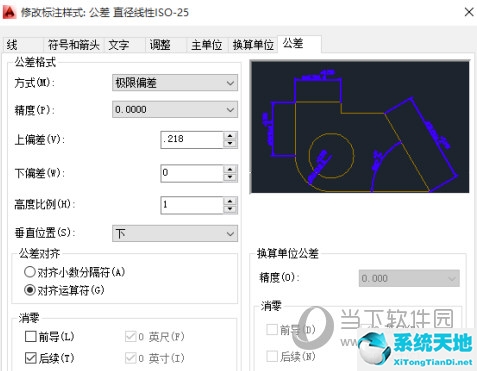This screenshot has height=371, width=477.
Task: Go to the 换算单位 tab
Action: [253, 45]
